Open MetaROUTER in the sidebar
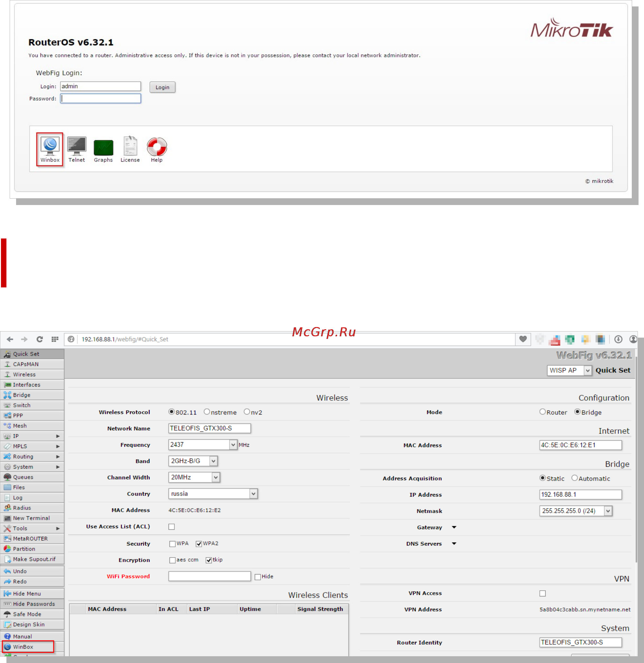The image size is (644, 663). click(x=32, y=538)
